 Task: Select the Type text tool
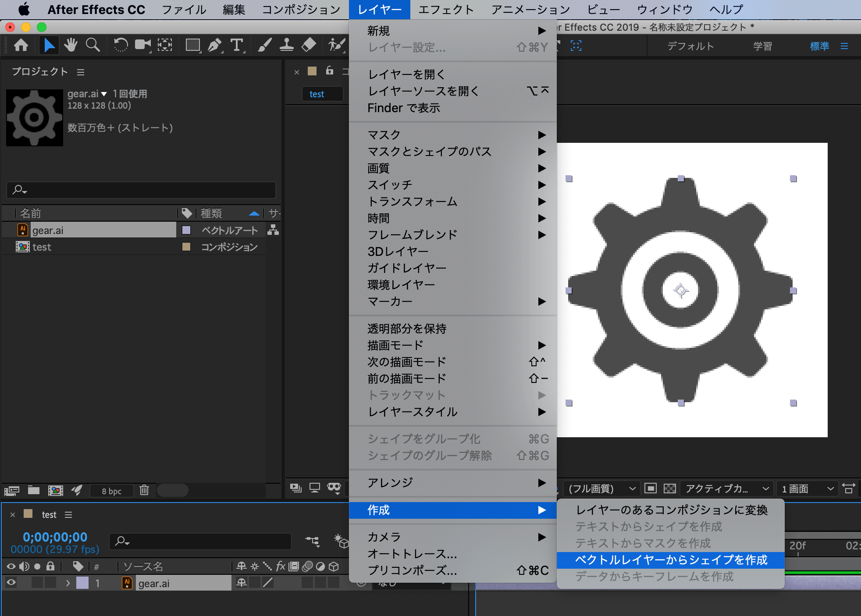tap(237, 45)
